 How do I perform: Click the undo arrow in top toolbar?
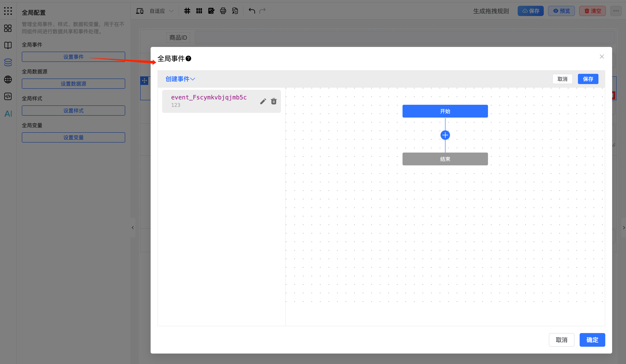[x=252, y=11]
